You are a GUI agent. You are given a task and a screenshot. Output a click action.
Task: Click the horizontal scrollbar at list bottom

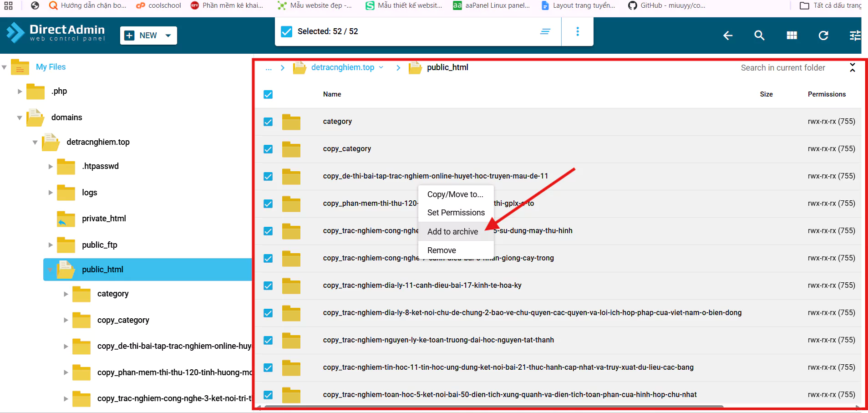click(494, 407)
